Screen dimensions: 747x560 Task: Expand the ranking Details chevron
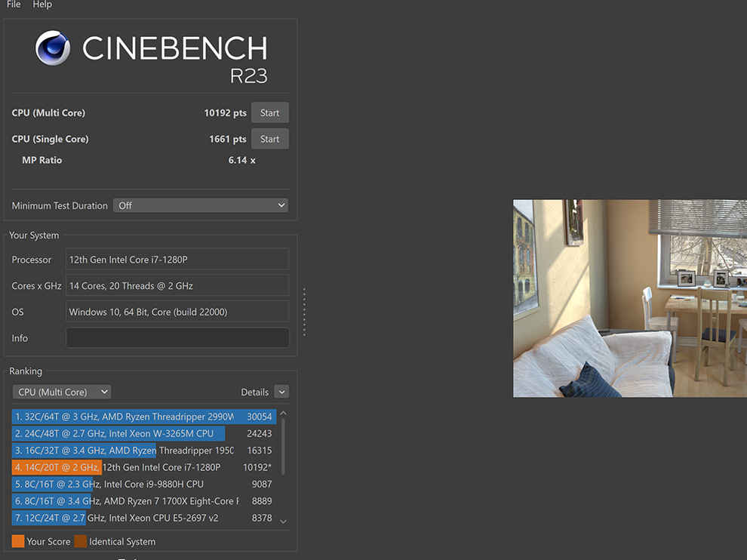pos(281,392)
